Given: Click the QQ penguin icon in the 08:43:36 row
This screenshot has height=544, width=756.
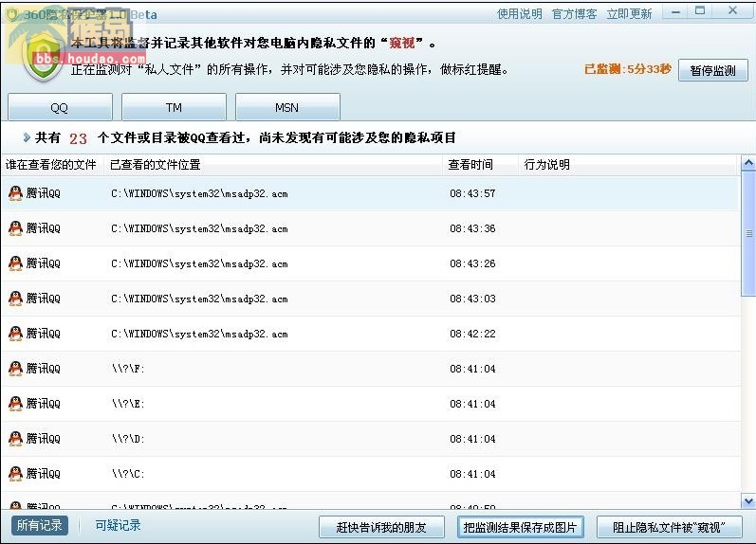Looking at the screenshot, I should [15, 228].
